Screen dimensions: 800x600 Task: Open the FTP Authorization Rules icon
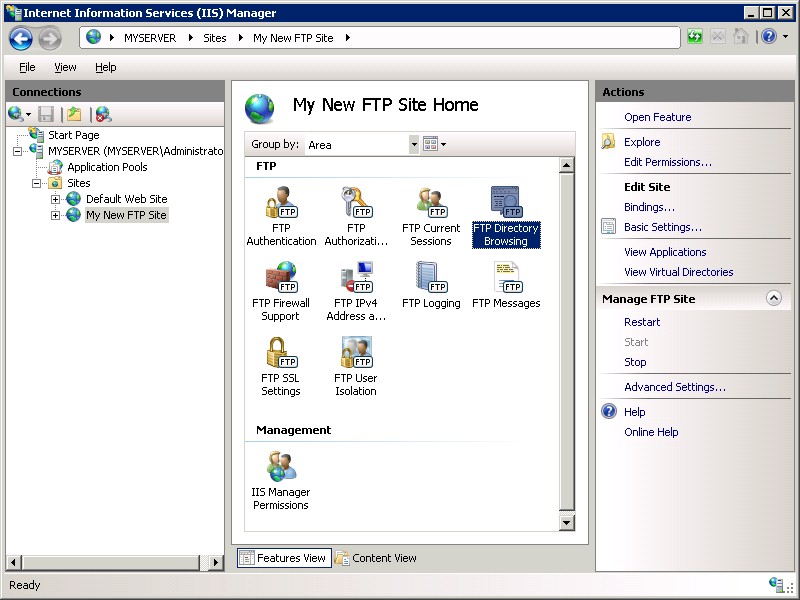[356, 202]
